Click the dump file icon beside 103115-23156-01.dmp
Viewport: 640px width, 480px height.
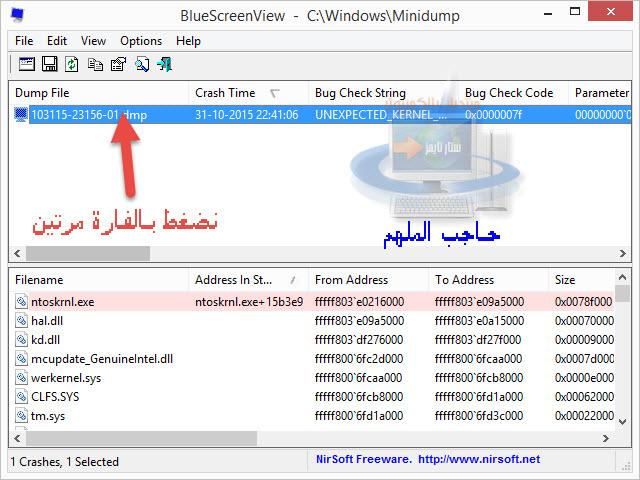click(x=21, y=114)
